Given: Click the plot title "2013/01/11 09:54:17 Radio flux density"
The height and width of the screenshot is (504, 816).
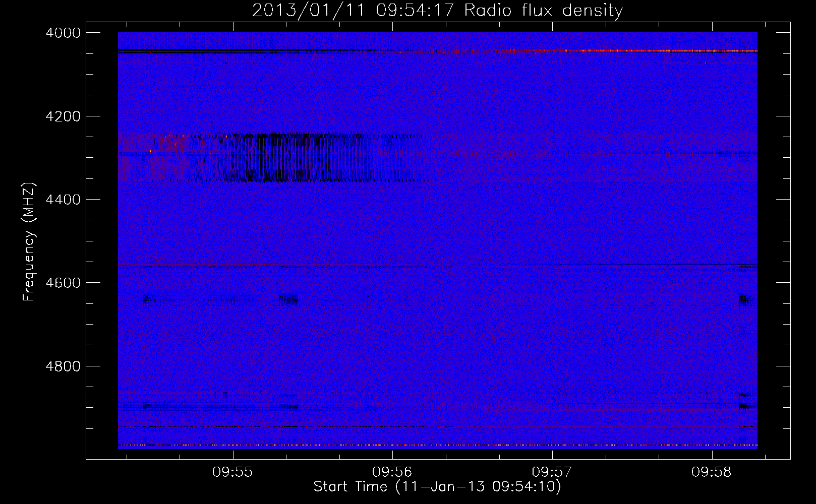Looking at the screenshot, I should pos(437,10).
